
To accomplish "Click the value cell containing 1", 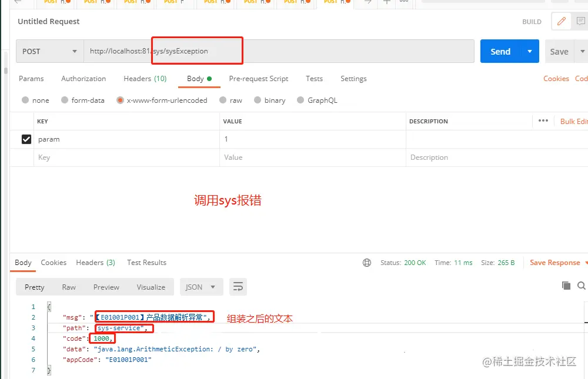I will [312, 139].
